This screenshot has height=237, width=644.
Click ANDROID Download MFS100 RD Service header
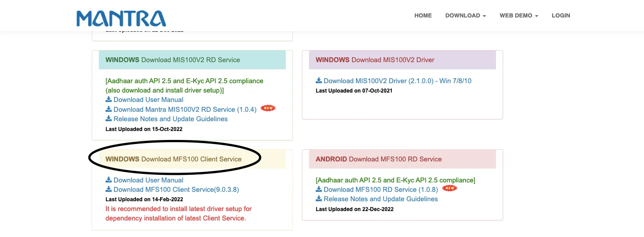pyautogui.click(x=402, y=159)
